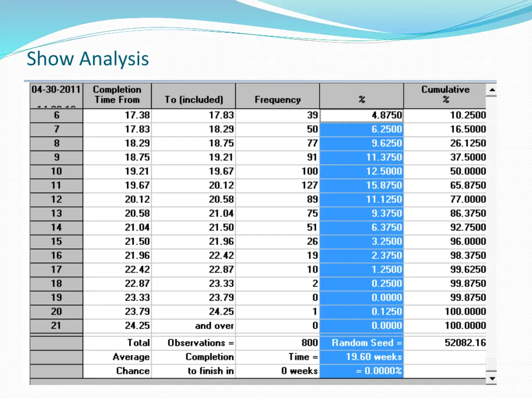Image resolution: width=532 pixels, height=399 pixels.
Task: Click the vertical scrollbar track
Action: pos(491,234)
